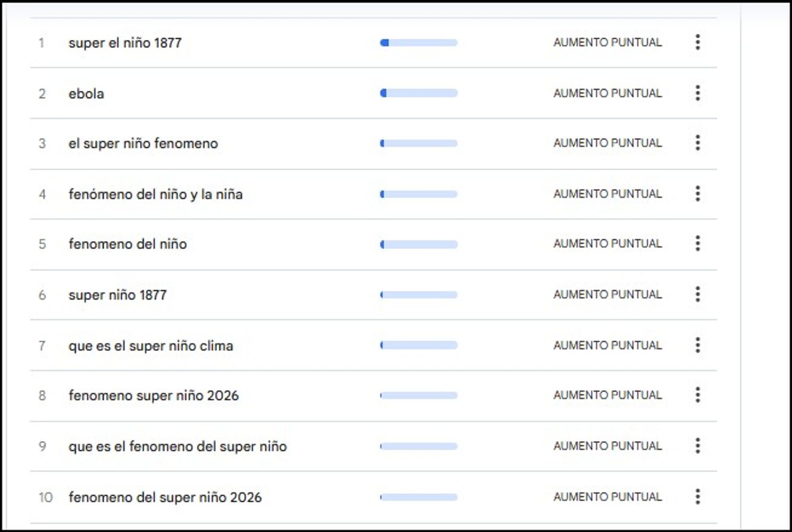
Task: Open options for 'que es el fenomeno del super niño'
Action: tap(697, 446)
